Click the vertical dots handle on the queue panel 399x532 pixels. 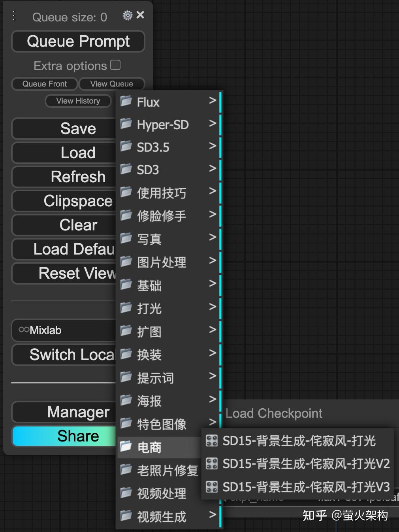pos(13,15)
